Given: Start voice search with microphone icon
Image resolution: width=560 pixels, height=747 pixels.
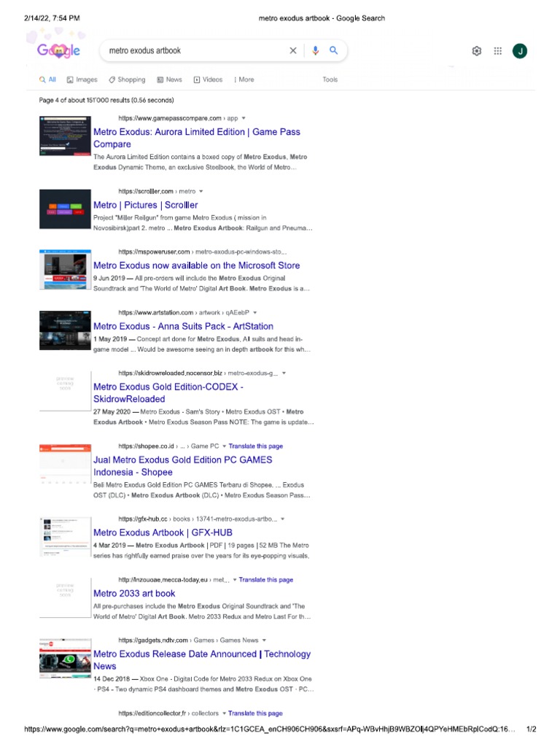Looking at the screenshot, I should click(315, 50).
